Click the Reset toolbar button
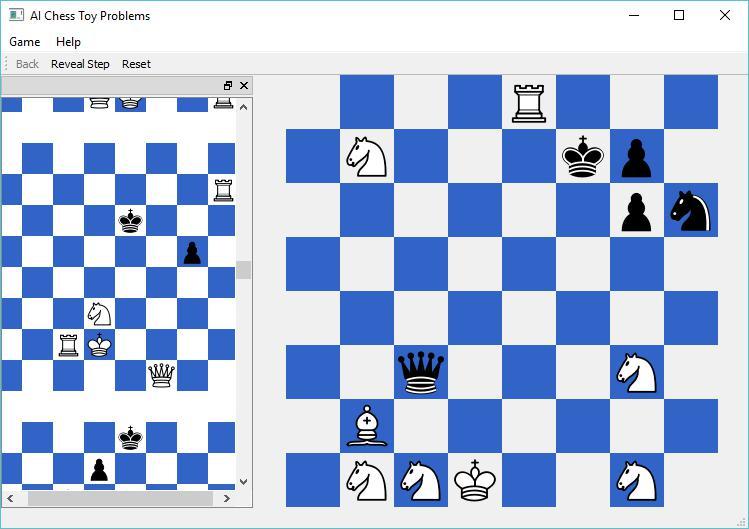Image resolution: width=749 pixels, height=529 pixels. (x=136, y=64)
